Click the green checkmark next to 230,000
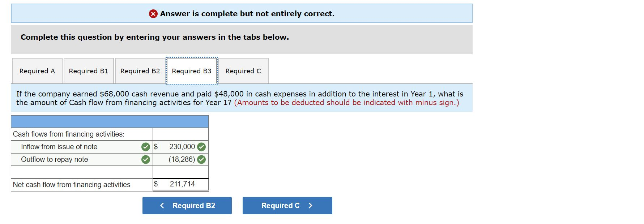Image resolution: width=644 pixels, height=224 pixels. 201,147
